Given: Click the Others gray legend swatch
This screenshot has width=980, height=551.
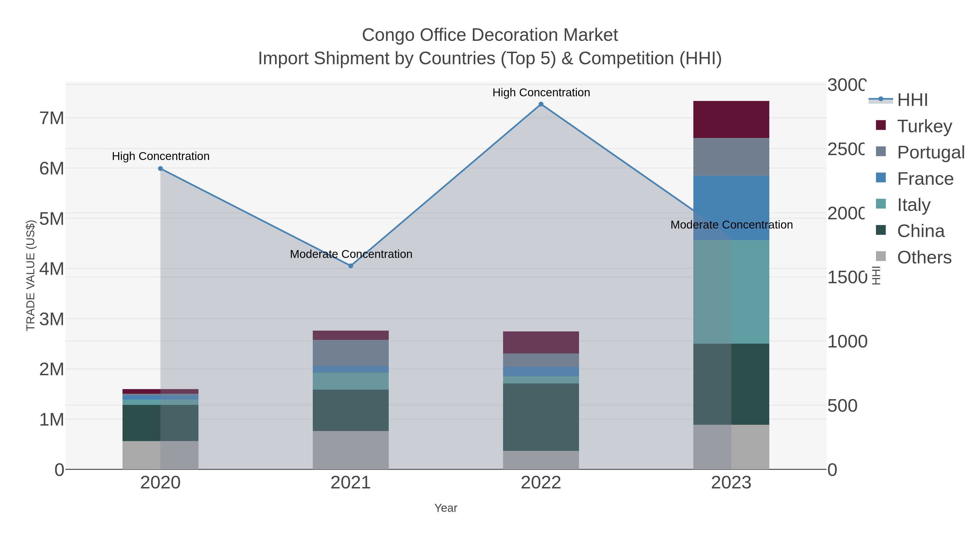Looking at the screenshot, I should tap(881, 256).
